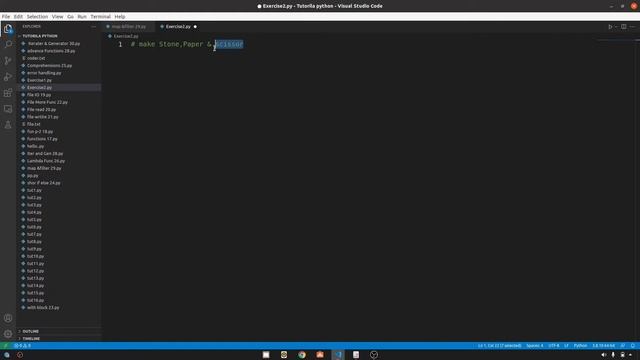Select the Python 3.8 interpreter version
Image resolution: width=640 pixels, height=360 pixels.
click(x=603, y=346)
